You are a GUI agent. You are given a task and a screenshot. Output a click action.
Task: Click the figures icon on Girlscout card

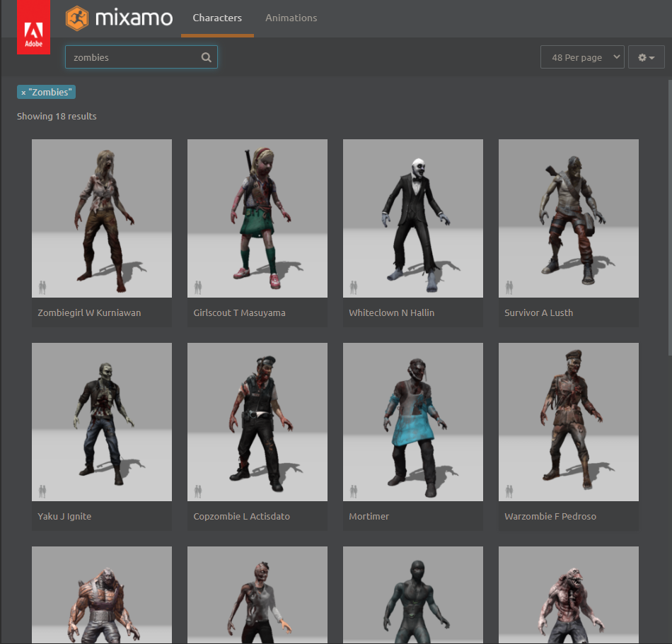(x=197, y=287)
